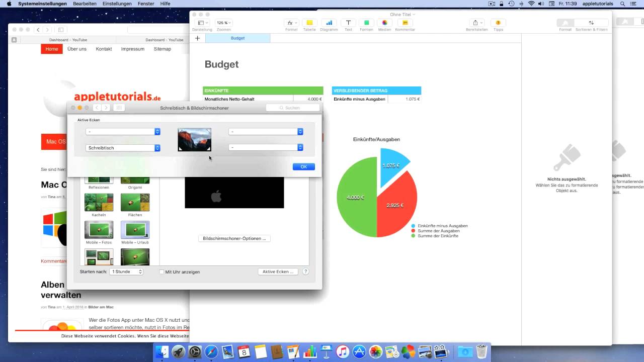Image resolution: width=644 pixels, height=362 pixels.
Task: Open the Formel toolbar item in Numbers
Action: click(x=291, y=23)
